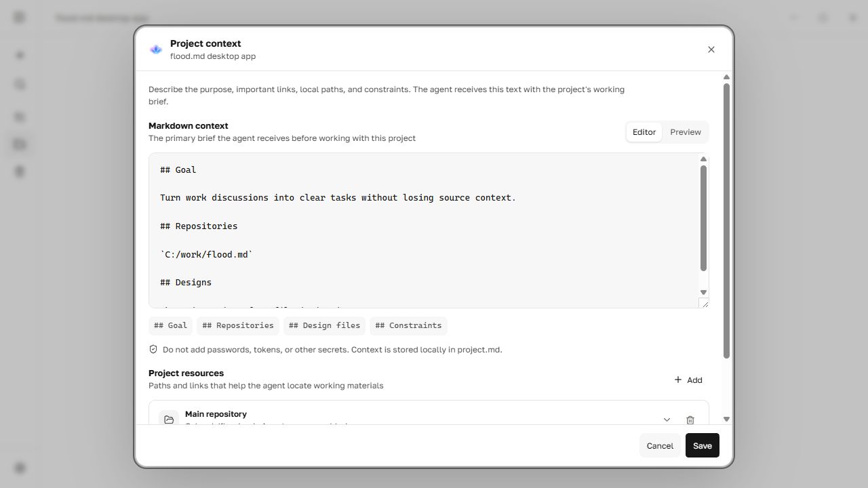The height and width of the screenshot is (488, 868).
Task: Click the "Markdown context" heading
Action: pos(189,126)
